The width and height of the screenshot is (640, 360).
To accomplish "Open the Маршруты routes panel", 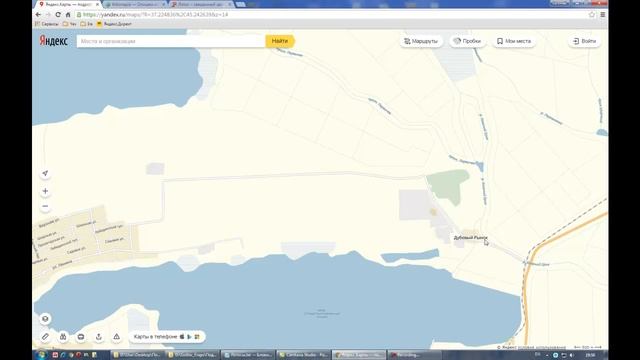I will pos(421,41).
